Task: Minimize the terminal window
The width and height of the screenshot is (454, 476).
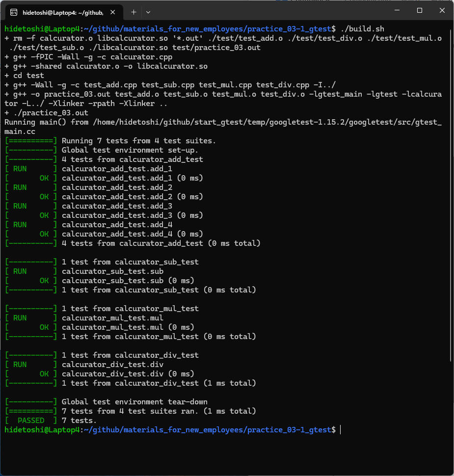Action: click(398, 11)
